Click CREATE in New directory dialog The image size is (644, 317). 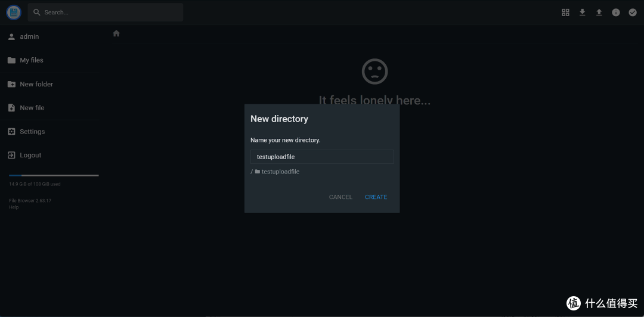pos(376,197)
